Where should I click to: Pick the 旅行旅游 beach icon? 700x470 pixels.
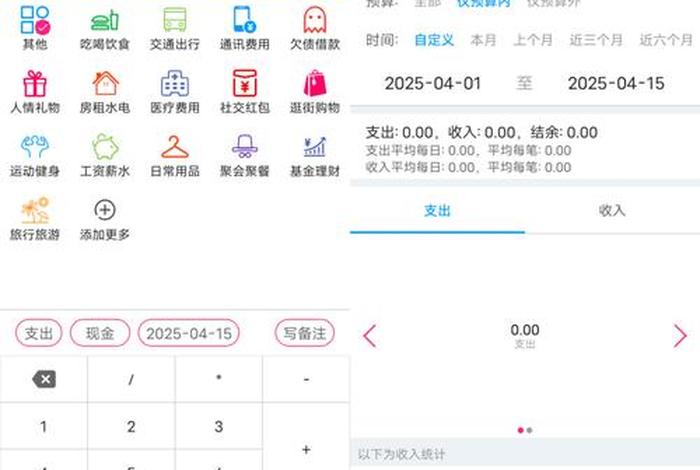click(35, 210)
